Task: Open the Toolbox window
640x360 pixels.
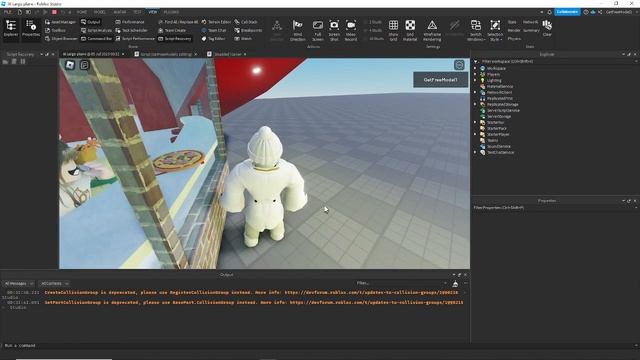Action: [56, 30]
